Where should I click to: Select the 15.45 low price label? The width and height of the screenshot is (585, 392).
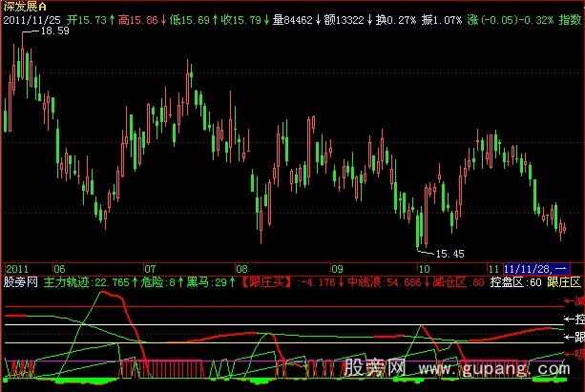tap(449, 253)
